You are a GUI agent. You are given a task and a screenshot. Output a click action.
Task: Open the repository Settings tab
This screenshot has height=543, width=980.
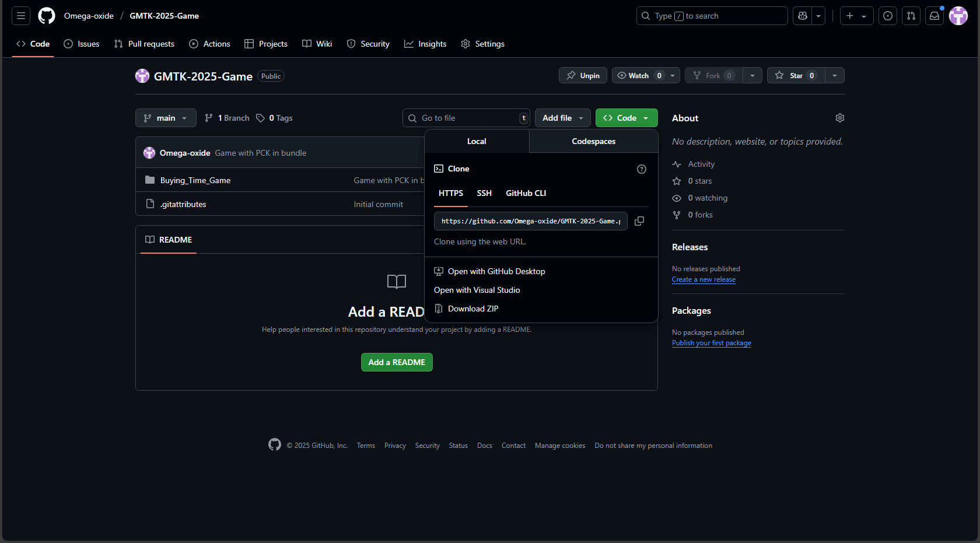[483, 44]
